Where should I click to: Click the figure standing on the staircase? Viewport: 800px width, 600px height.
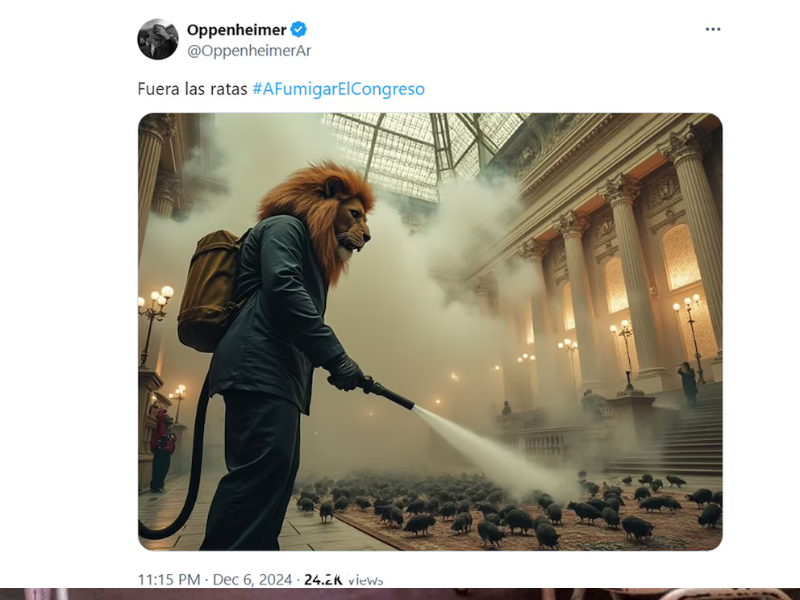pos(688,383)
